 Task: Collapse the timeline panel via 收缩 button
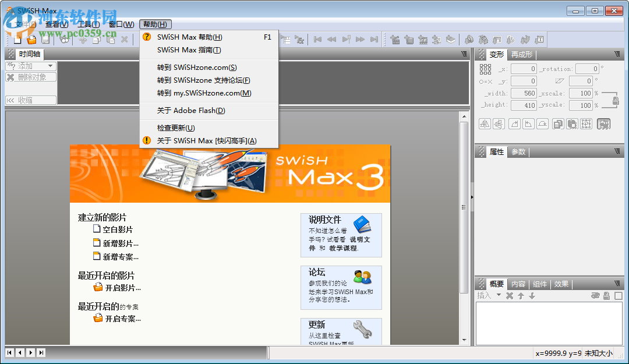pyautogui.click(x=30, y=100)
